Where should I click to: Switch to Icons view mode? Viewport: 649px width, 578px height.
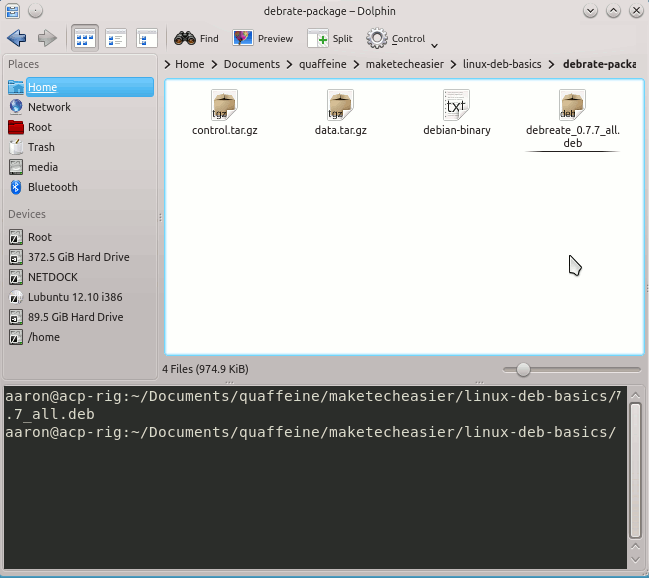point(85,39)
